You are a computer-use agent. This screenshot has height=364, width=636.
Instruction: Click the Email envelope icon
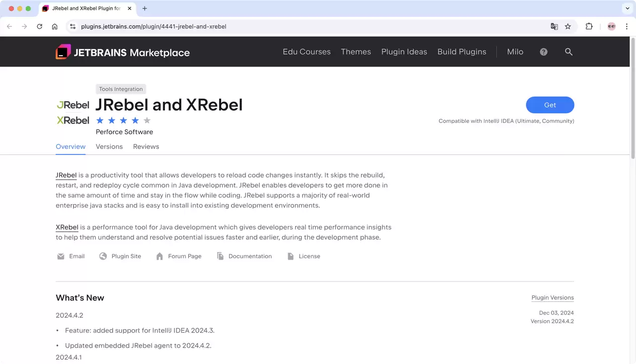click(61, 256)
